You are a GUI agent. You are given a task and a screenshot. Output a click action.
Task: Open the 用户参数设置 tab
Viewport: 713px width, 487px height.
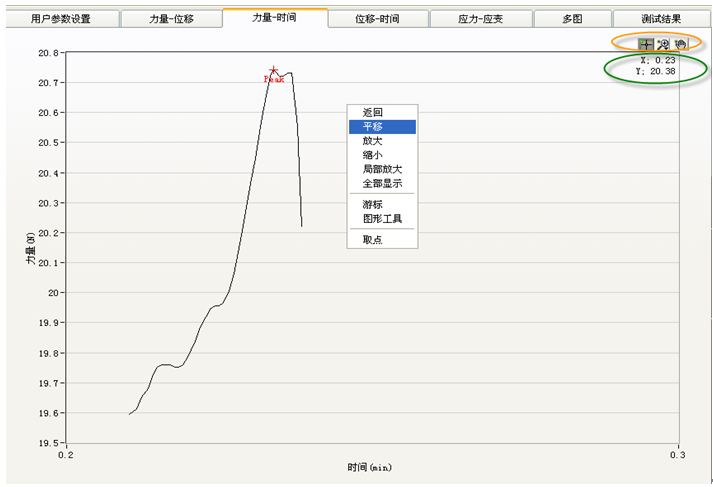click(x=60, y=19)
